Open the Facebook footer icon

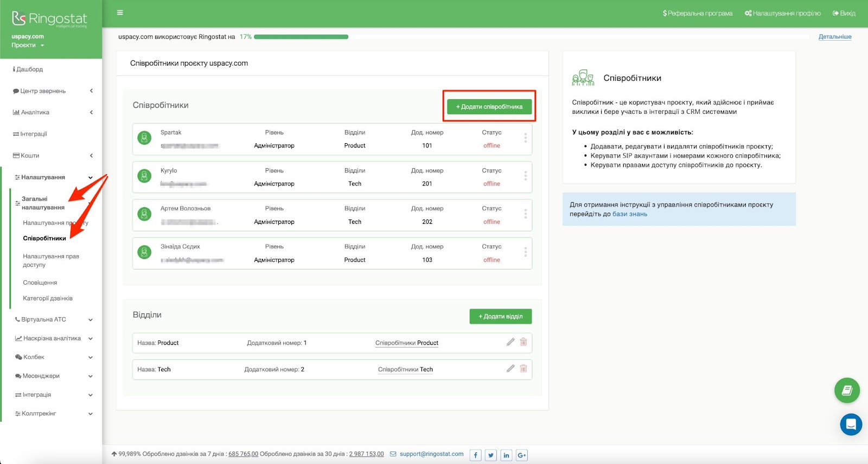(475, 455)
